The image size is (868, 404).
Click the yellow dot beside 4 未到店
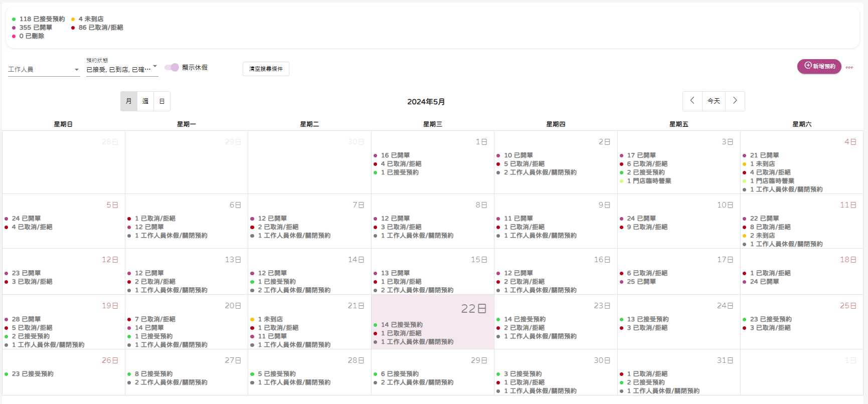tap(73, 19)
